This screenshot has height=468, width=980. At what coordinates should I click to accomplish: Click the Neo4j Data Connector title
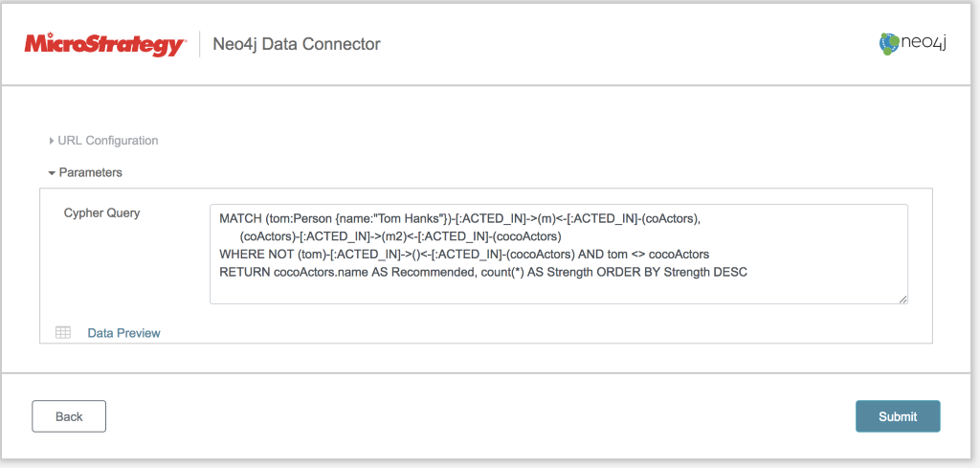(x=297, y=44)
